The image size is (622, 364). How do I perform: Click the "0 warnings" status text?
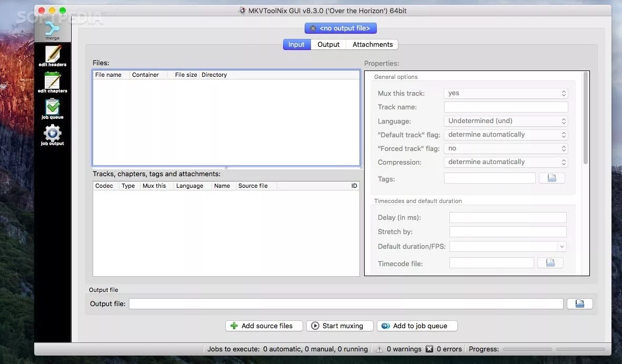(x=404, y=349)
